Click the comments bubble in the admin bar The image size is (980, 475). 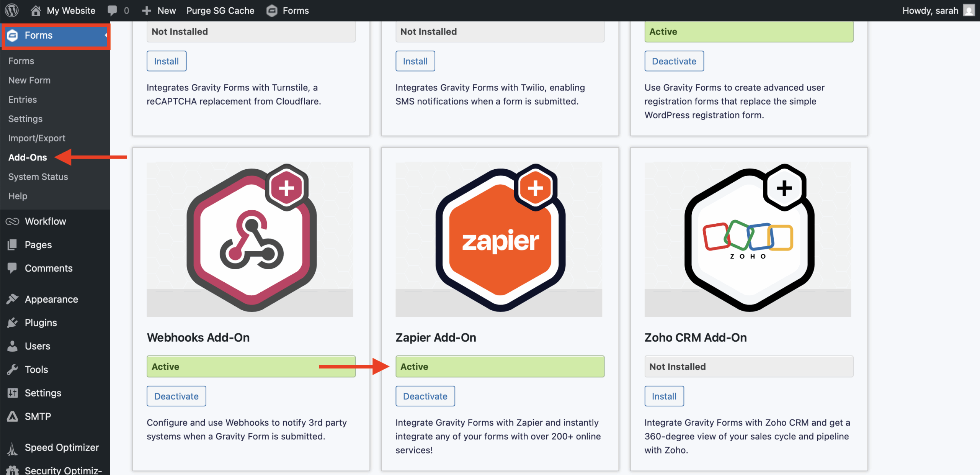112,10
